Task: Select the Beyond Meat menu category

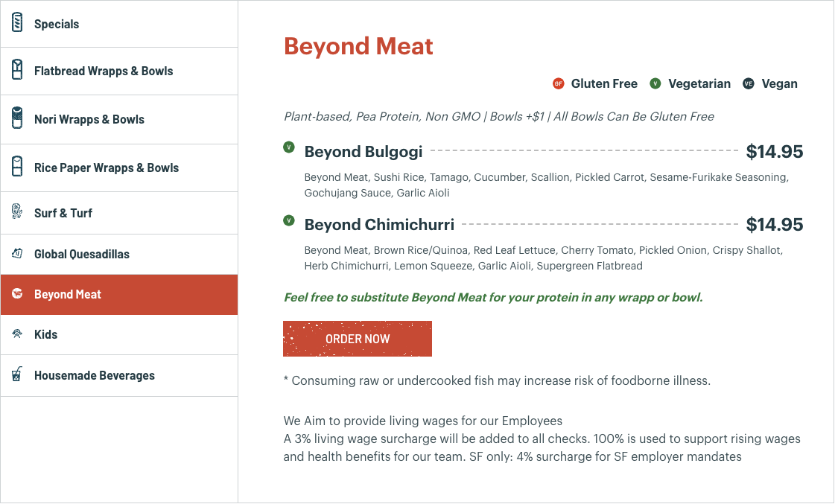Action: [x=68, y=294]
